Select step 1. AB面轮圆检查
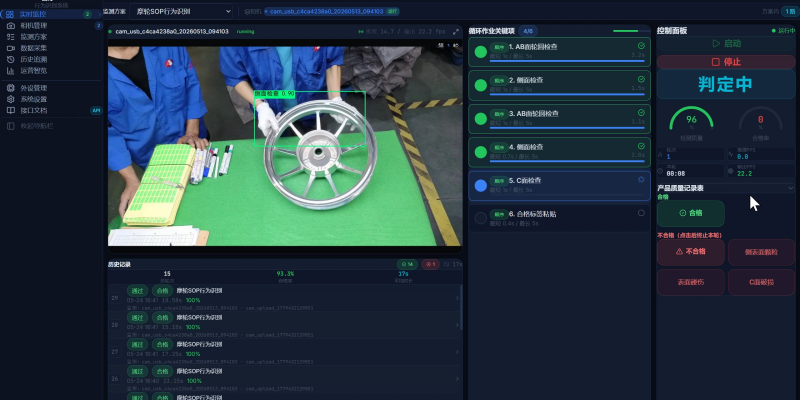The height and width of the screenshot is (400, 800). coord(559,52)
